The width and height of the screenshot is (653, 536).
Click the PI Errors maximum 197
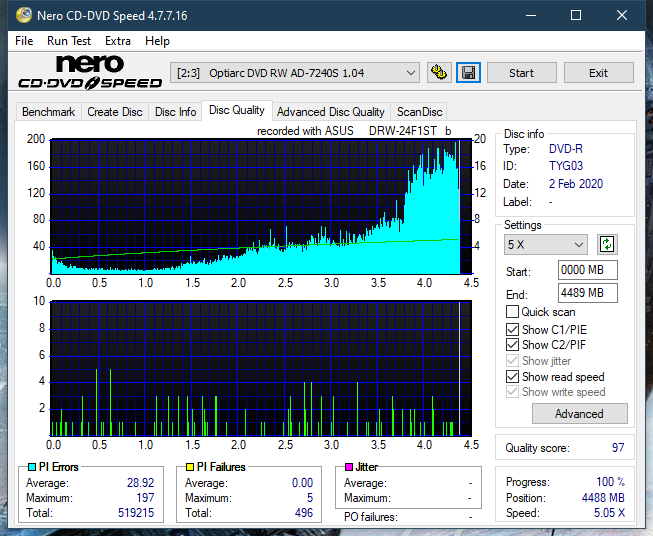[145, 498]
